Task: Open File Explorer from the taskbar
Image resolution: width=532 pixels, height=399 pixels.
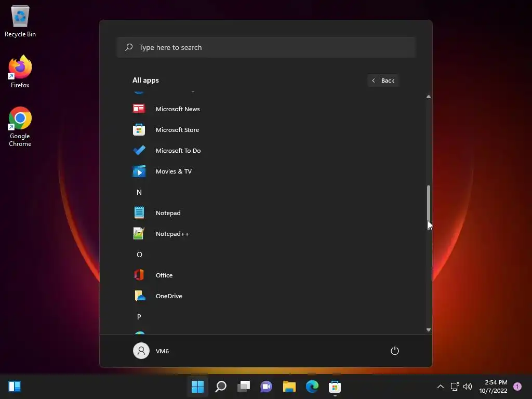Action: click(x=289, y=387)
